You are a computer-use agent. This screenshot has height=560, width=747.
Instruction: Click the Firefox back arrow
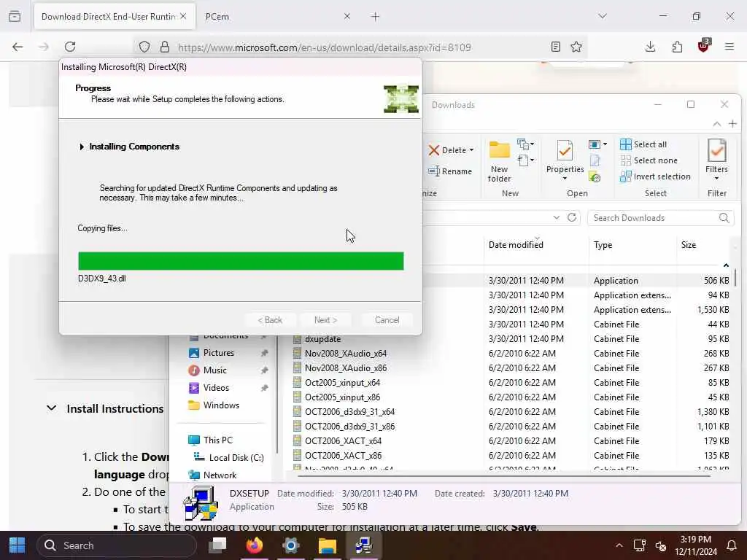click(x=18, y=47)
